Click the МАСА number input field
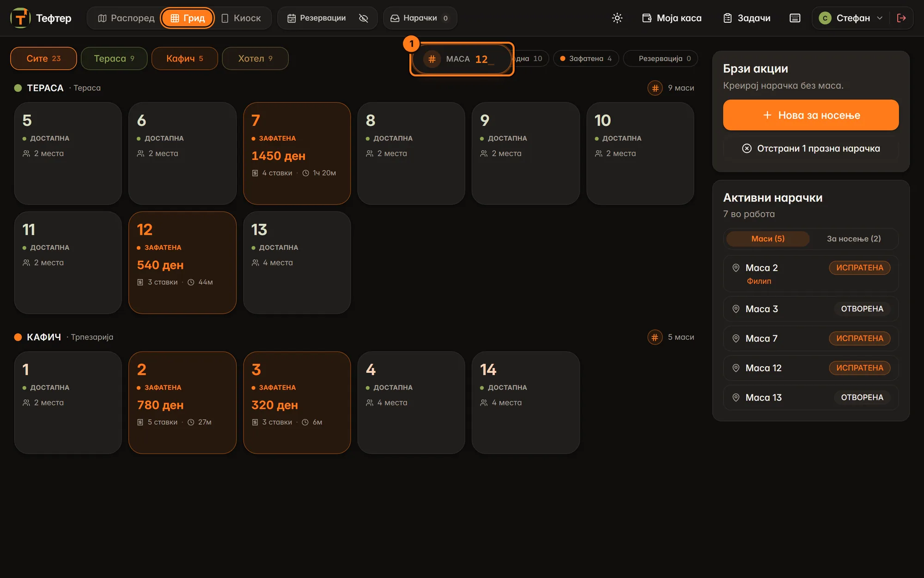 (x=462, y=59)
